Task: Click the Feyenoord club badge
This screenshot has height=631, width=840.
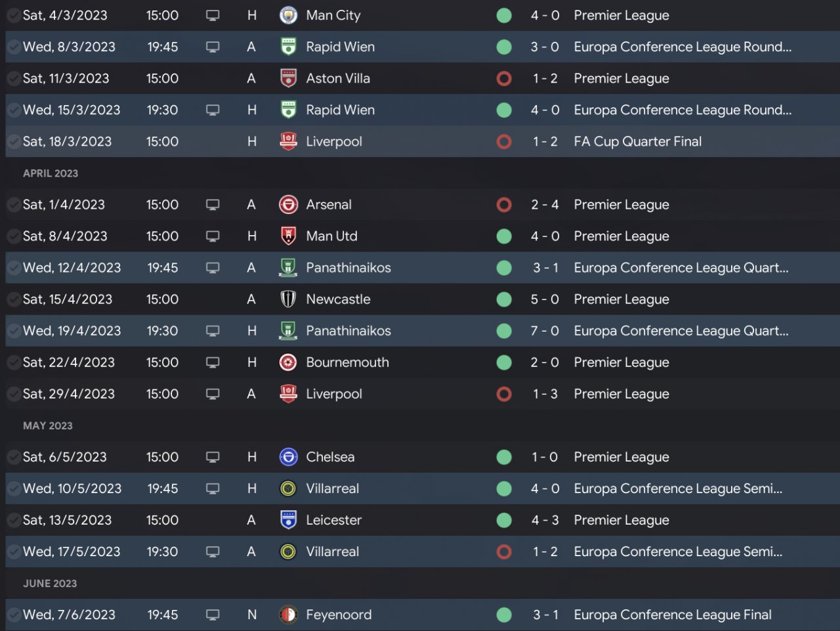Action: [288, 615]
